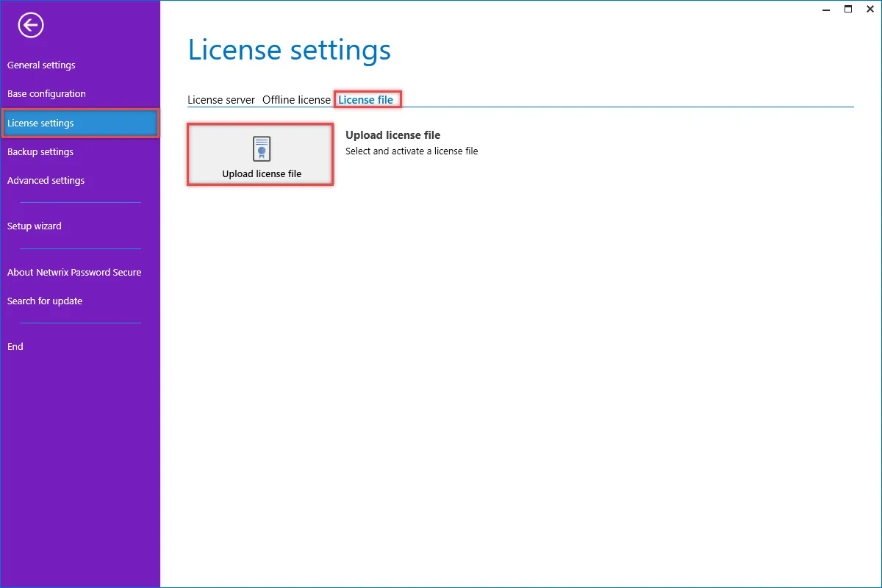Launch the Setup wizard

(35, 226)
